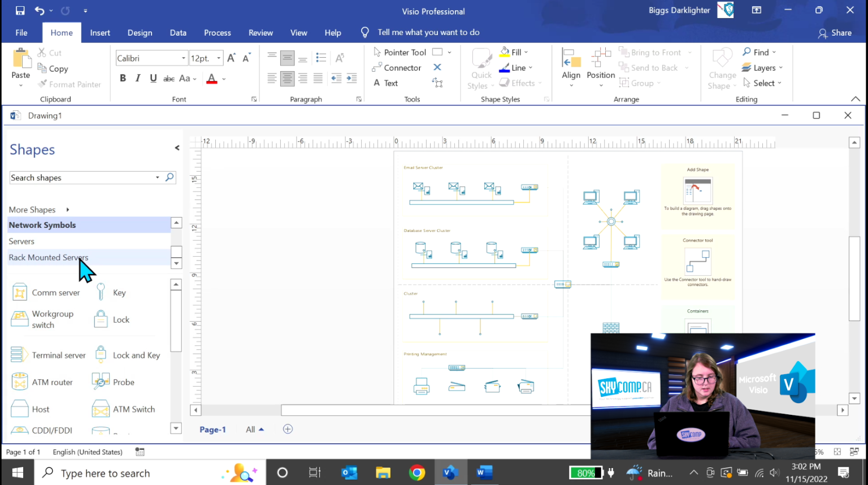Click the Position icon in Arrange group
The height and width of the screenshot is (485, 868).
(600, 67)
